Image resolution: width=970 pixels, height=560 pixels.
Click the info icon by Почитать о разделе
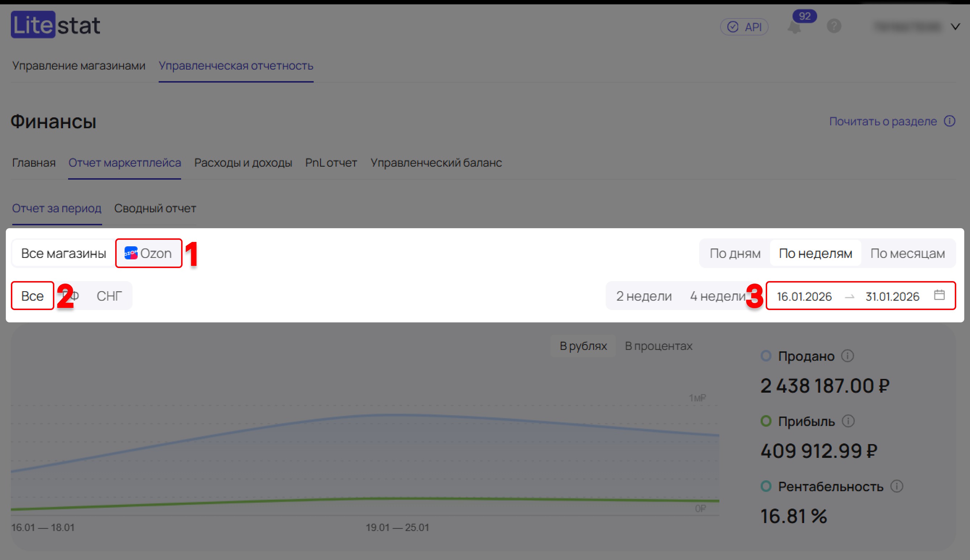tap(950, 121)
